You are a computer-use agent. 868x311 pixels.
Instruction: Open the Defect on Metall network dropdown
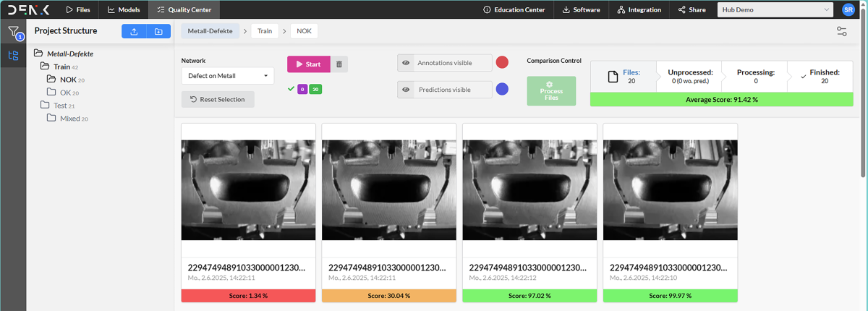pyautogui.click(x=227, y=76)
